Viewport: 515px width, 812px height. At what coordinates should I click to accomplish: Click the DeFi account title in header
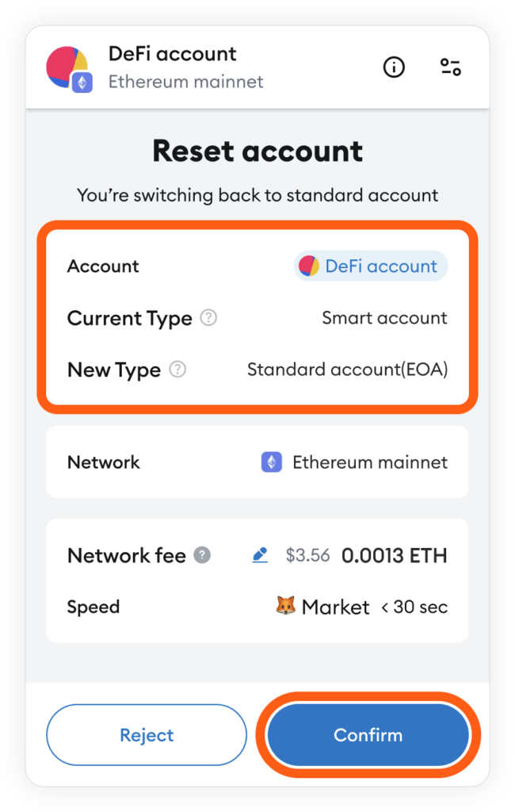click(173, 54)
